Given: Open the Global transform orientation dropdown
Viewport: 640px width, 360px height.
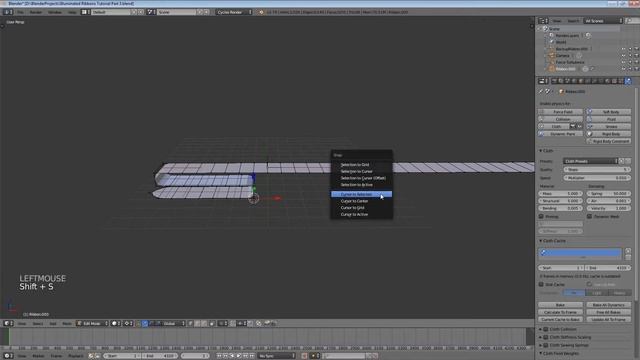Looking at the screenshot, I should pyautogui.click(x=173, y=323).
